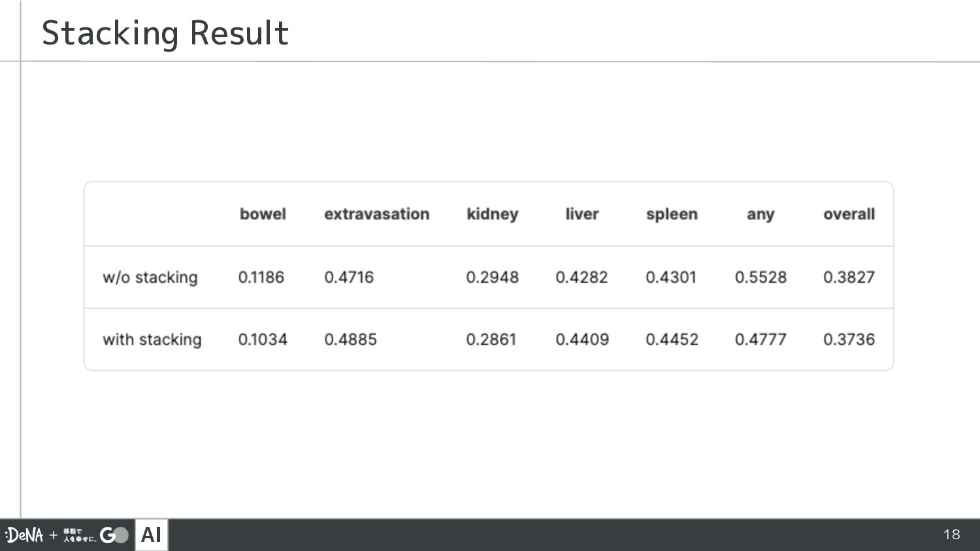Screen dimensions: 980x551
Task: Click the 0.1186 bowel value
Action: pos(261,277)
